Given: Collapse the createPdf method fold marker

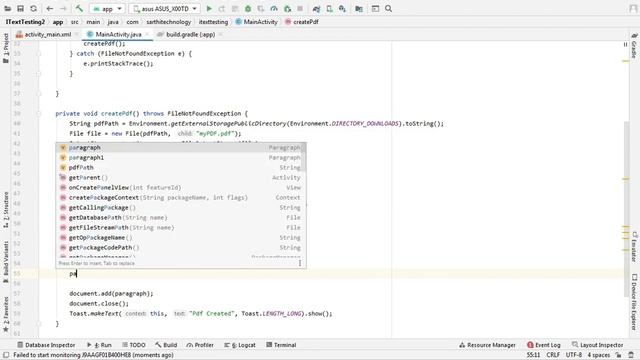Looking at the screenshot, I should click(x=39, y=114).
